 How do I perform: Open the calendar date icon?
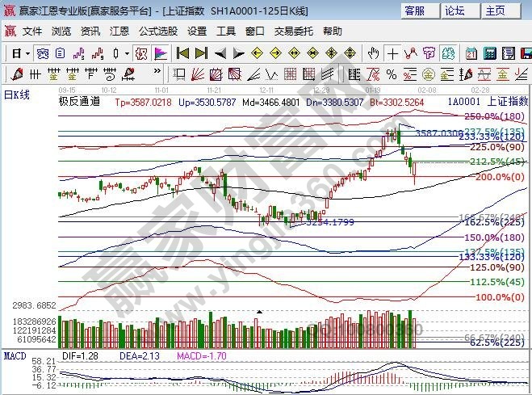pyautogui.click(x=471, y=54)
